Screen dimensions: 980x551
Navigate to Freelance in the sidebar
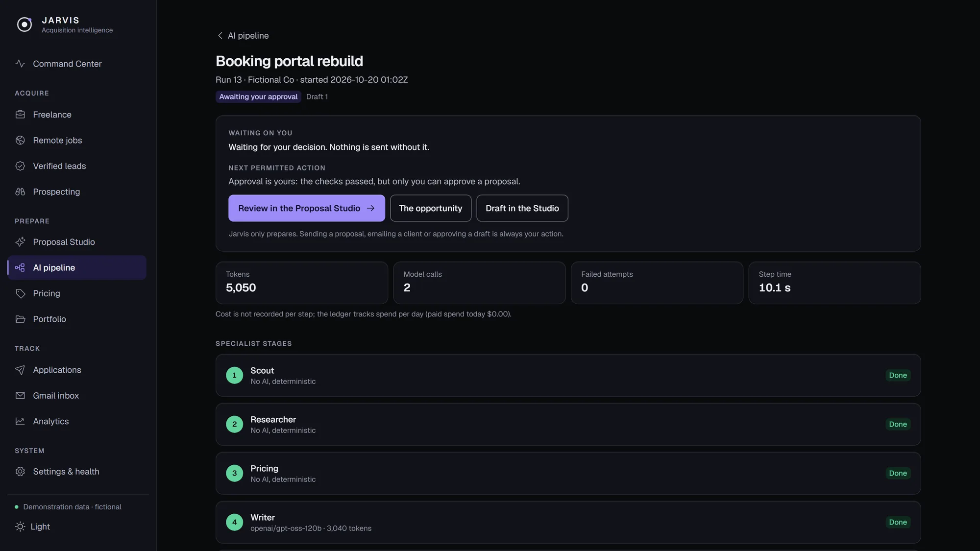(x=77, y=115)
